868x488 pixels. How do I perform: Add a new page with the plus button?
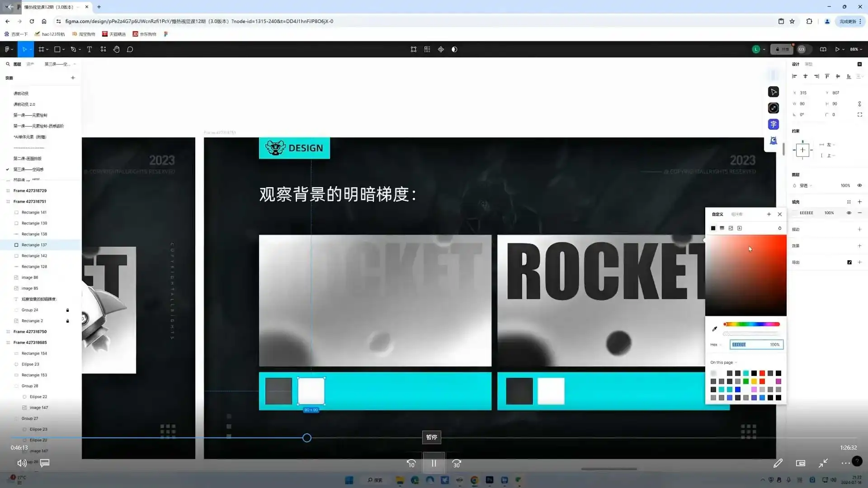(x=73, y=78)
